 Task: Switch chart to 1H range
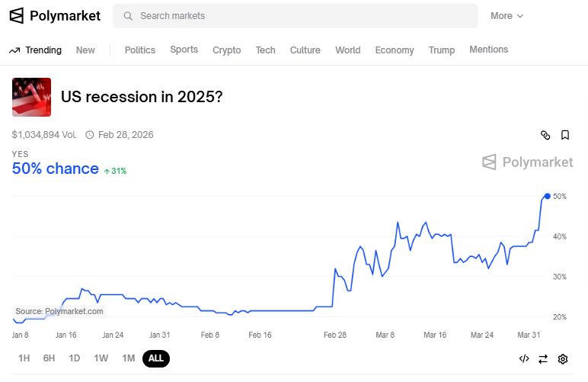pyautogui.click(x=24, y=358)
